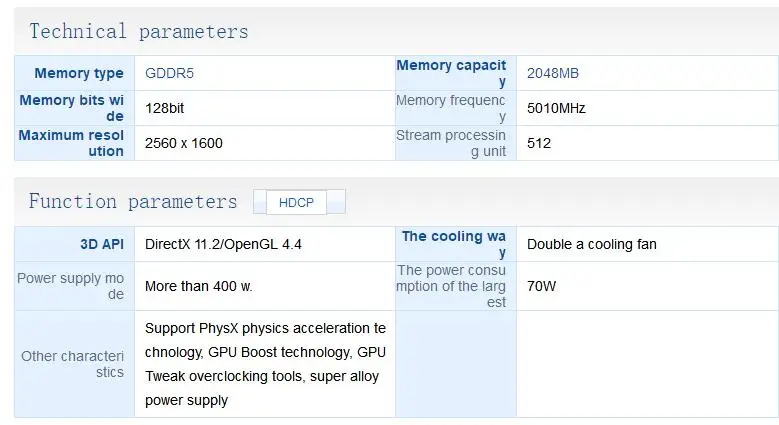Click the 2560 x 1600 resolution value
The image size is (779, 425).
tap(184, 143)
